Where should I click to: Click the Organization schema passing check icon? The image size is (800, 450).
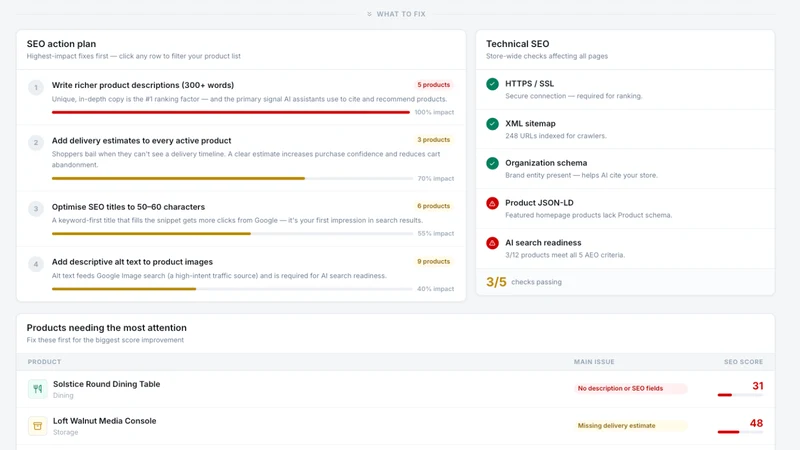click(x=492, y=163)
